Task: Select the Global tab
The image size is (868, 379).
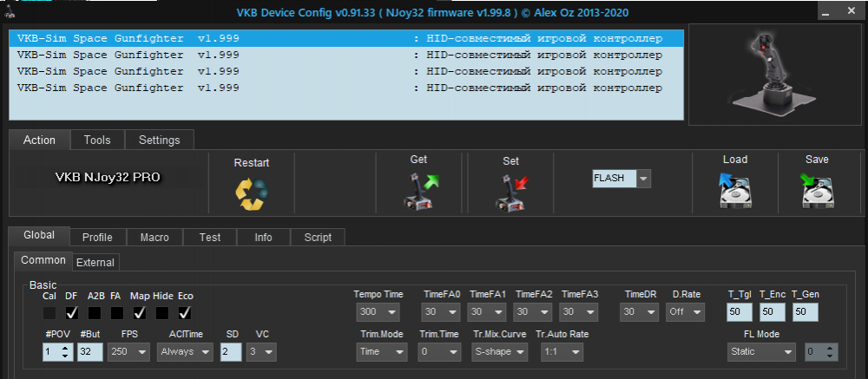Action: coord(39,235)
